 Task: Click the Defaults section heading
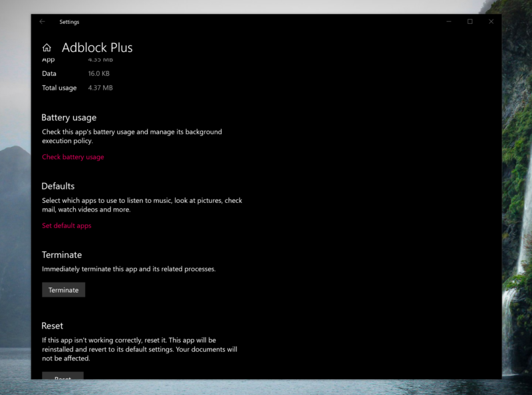point(58,186)
